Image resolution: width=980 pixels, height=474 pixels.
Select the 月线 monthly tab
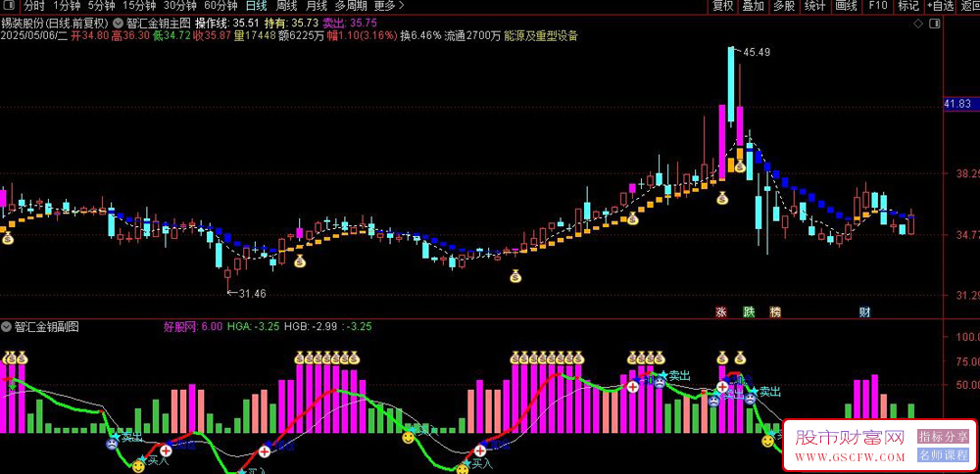(x=317, y=6)
